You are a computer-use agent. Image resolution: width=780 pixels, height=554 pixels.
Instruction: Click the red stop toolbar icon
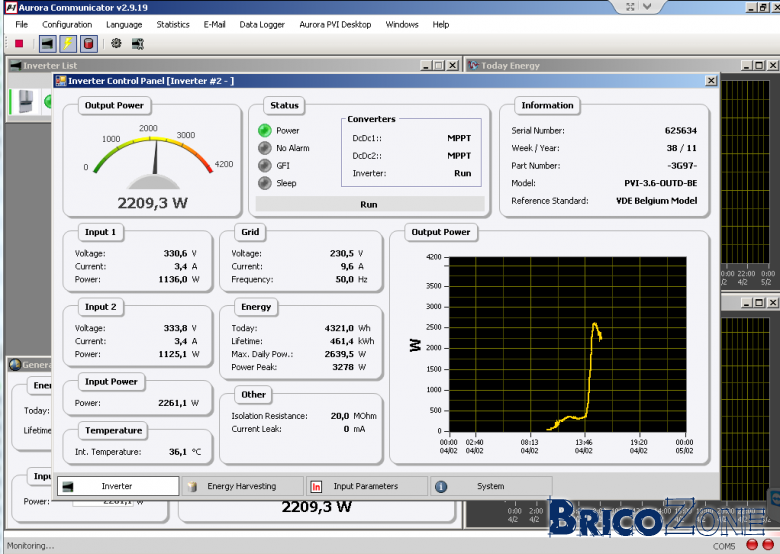point(19,44)
